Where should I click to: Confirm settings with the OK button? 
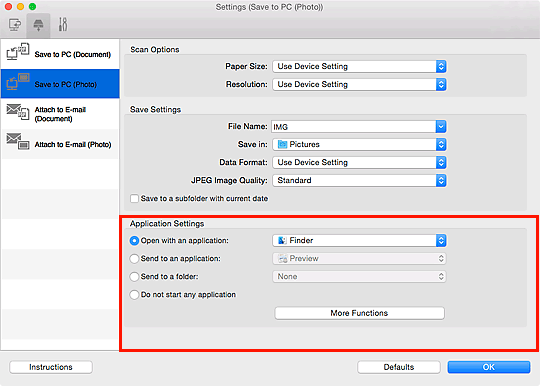point(489,367)
